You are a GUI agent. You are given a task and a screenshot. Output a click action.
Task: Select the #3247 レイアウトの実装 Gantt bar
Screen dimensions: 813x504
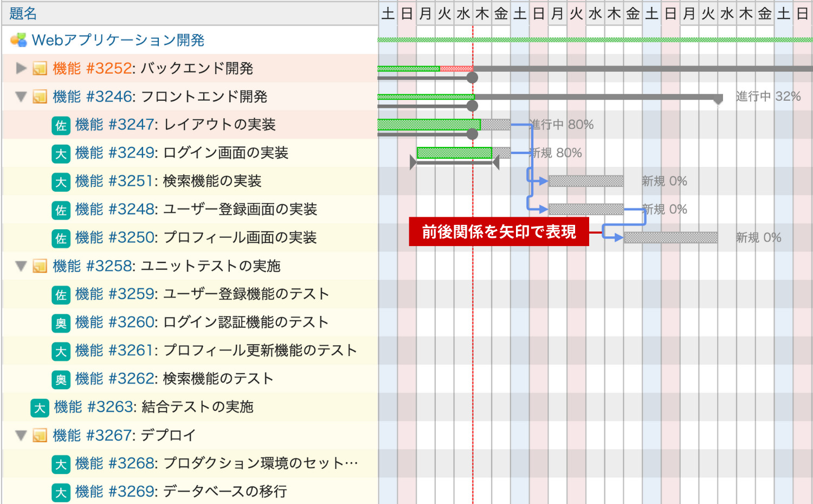pos(444,125)
